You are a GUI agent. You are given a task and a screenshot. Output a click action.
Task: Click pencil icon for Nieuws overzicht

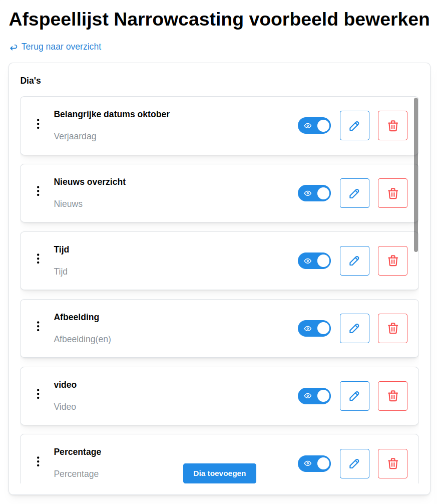[354, 193]
